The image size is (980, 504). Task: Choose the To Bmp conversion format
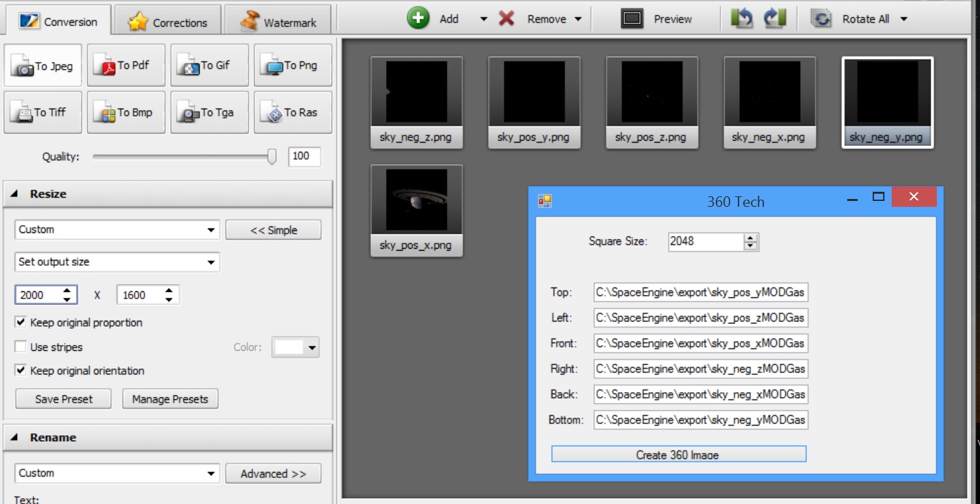pyautogui.click(x=126, y=113)
